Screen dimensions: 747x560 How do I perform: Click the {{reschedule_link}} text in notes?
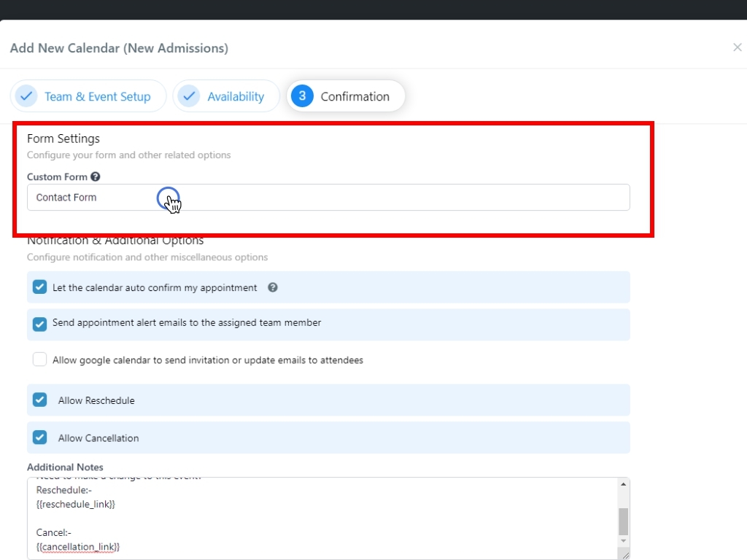(76, 504)
